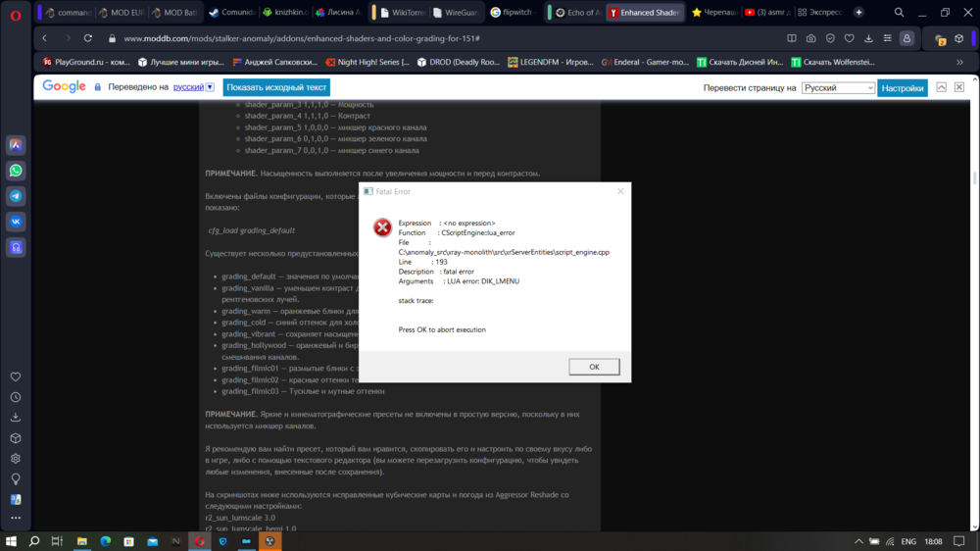This screenshot has width=980, height=551.
Task: Open sidebar history clock icon
Action: [x=16, y=397]
